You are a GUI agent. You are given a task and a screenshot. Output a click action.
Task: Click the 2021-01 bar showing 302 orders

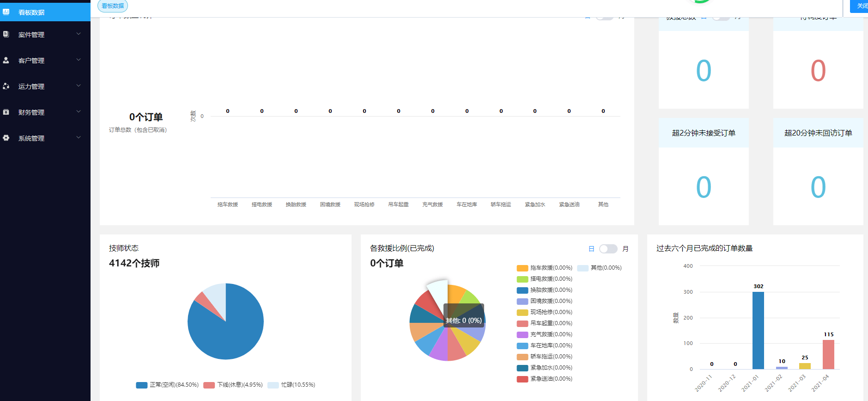(758, 330)
